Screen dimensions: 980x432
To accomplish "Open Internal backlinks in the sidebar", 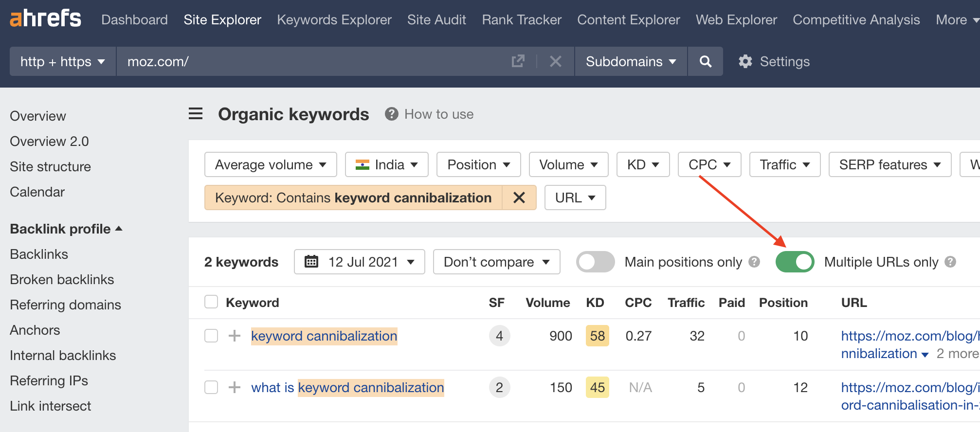I will point(63,355).
